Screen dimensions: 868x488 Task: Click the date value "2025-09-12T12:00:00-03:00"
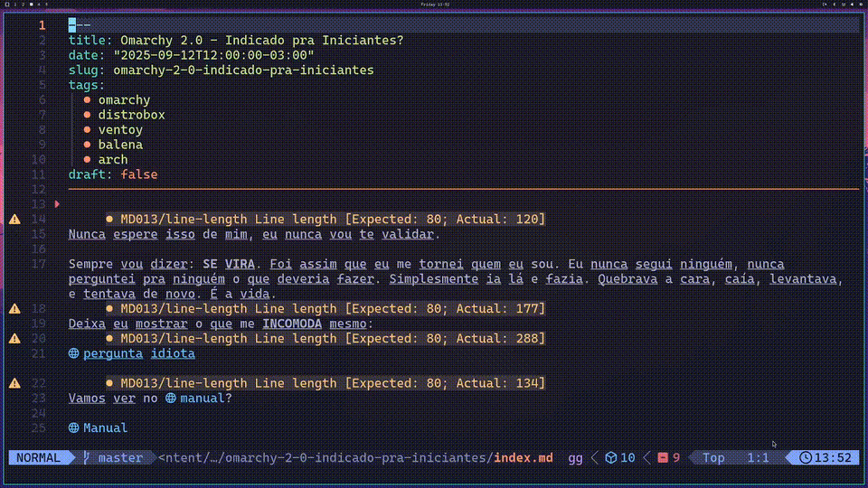click(x=213, y=55)
